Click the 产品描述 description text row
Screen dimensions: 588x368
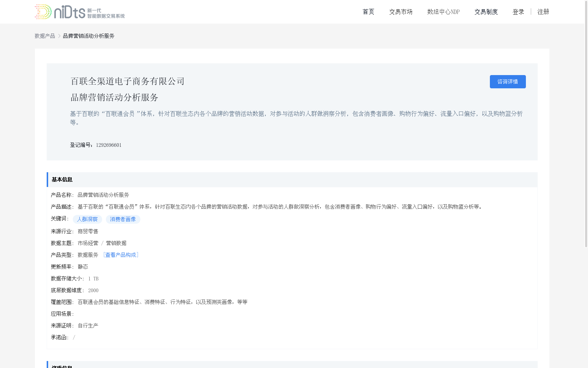(280, 207)
